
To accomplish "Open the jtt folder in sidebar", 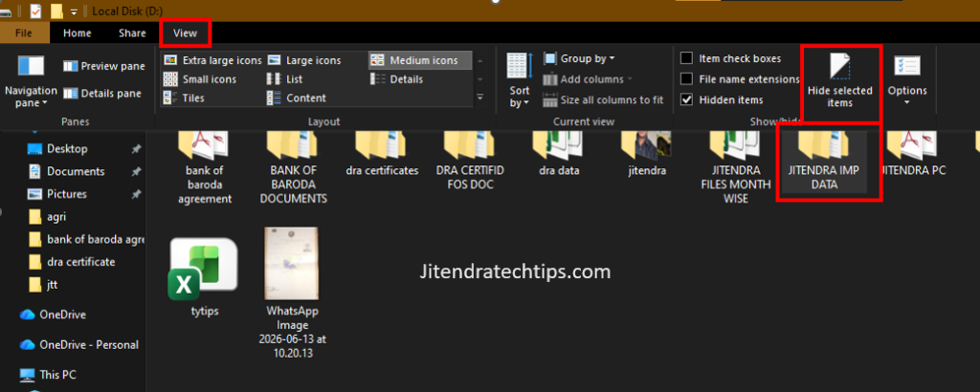I will pyautogui.click(x=44, y=285).
